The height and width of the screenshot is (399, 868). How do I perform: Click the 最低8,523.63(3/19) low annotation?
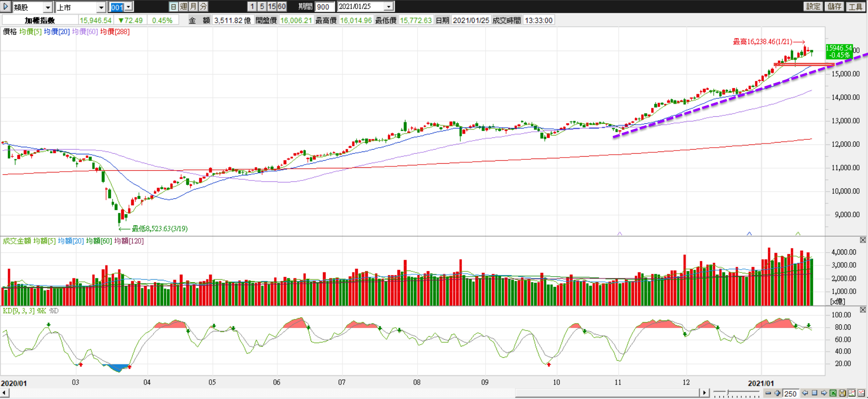point(160,229)
